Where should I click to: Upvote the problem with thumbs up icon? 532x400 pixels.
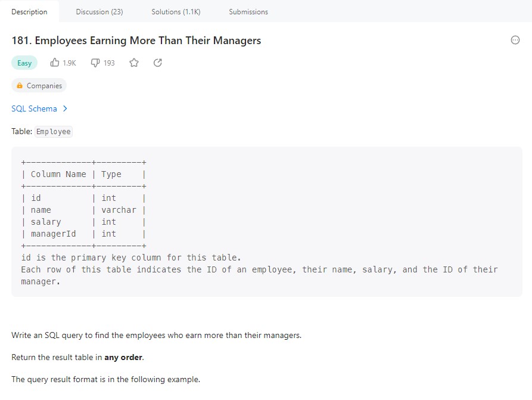(55, 63)
